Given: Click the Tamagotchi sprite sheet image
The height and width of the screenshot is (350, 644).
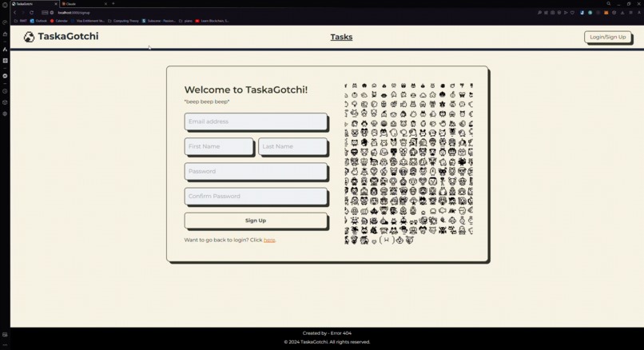Looking at the screenshot, I should pos(408,164).
